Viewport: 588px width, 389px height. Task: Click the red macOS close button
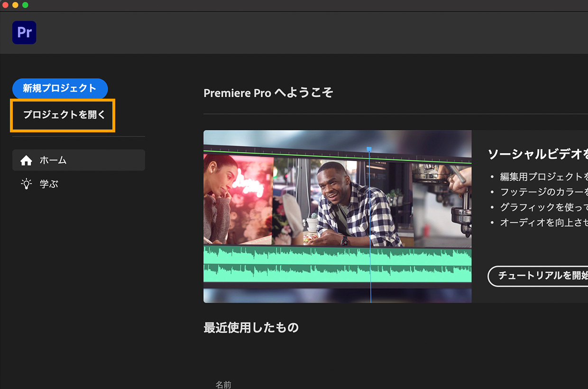point(6,5)
